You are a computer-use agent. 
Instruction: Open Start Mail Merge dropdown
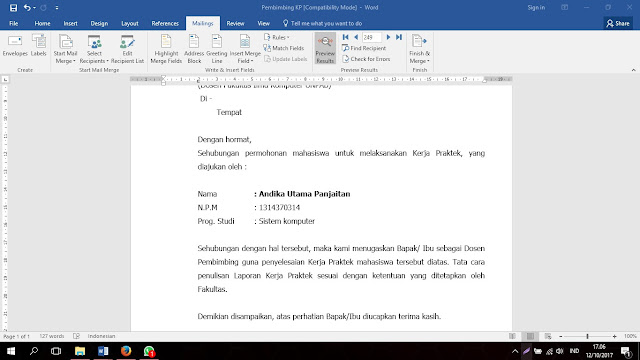pyautogui.click(x=65, y=49)
